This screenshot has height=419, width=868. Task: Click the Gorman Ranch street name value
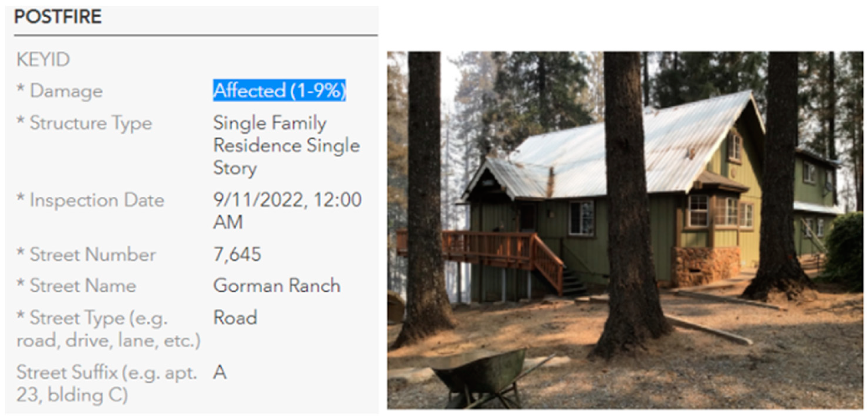277,286
